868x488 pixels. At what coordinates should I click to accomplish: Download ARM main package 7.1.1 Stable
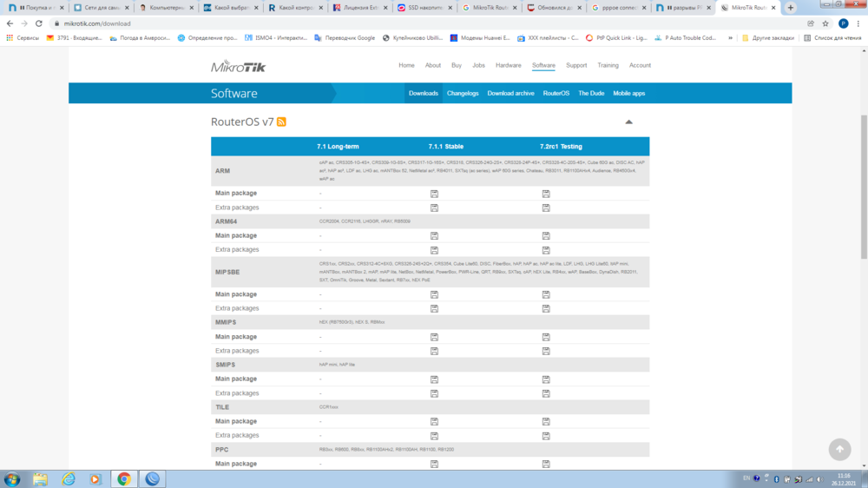click(434, 194)
